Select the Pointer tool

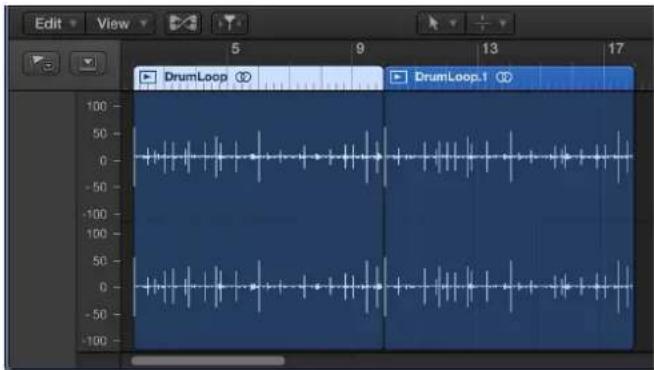click(433, 23)
